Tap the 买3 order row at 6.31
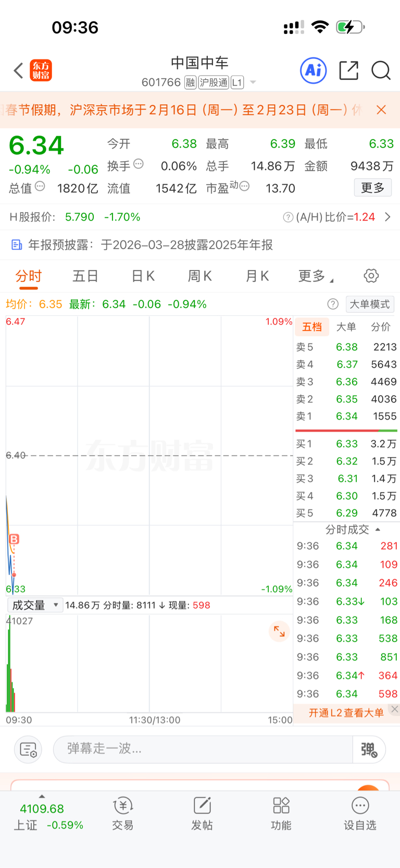 coord(346,479)
